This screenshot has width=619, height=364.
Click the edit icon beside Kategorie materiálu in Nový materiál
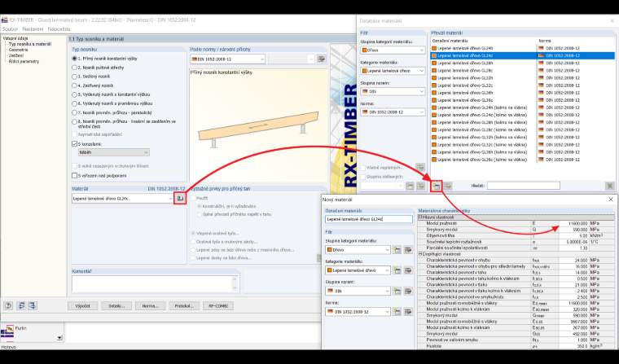tap(408, 270)
